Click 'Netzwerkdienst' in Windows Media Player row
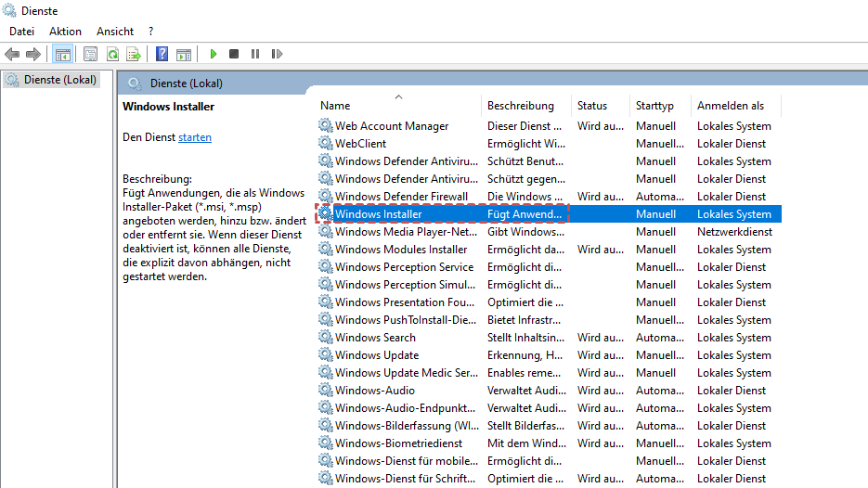The width and height of the screenshot is (868, 488). pyautogui.click(x=734, y=232)
